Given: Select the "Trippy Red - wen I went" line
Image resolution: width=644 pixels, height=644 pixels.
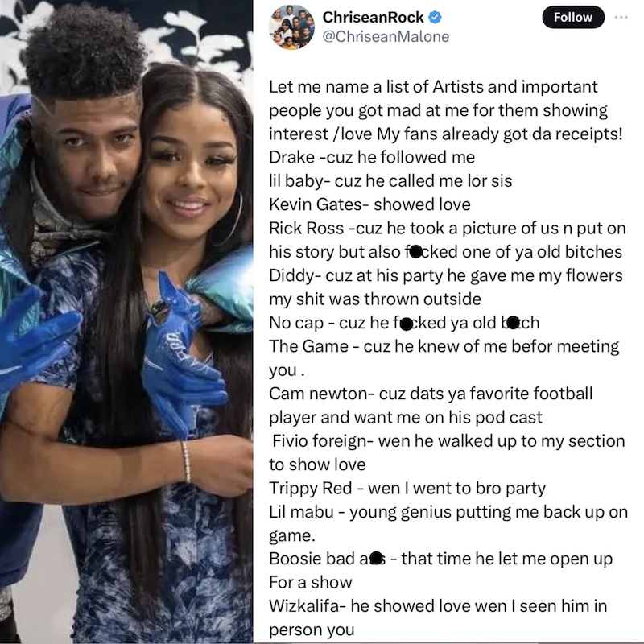Looking at the screenshot, I should pyautogui.click(x=407, y=488).
